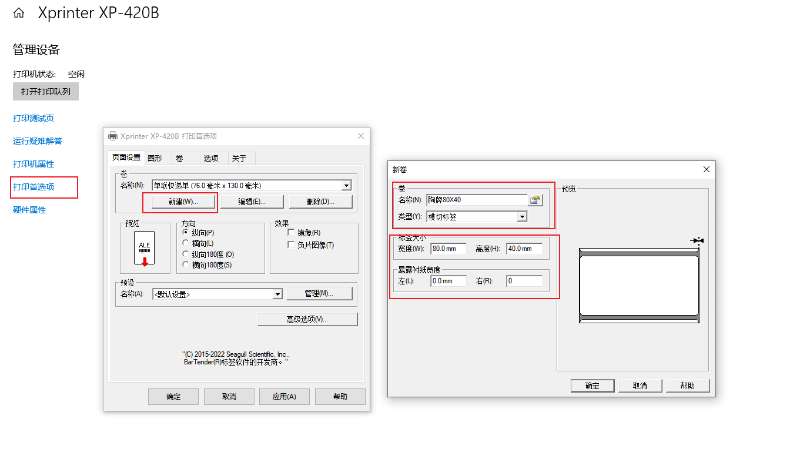This screenshot has height=449, width=800.
Task: Switch to the 关于 tab
Action: point(239,158)
